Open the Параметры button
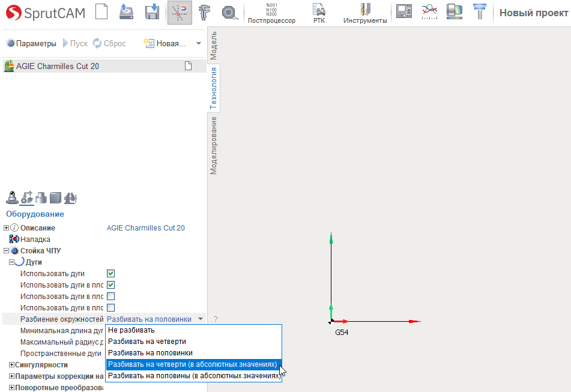This screenshot has height=392, width=571. (x=31, y=43)
